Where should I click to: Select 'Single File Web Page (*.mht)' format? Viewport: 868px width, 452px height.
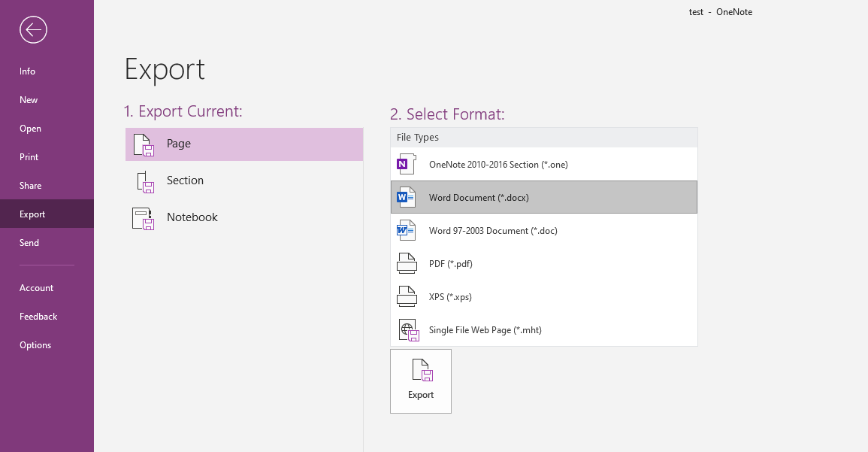tap(543, 330)
